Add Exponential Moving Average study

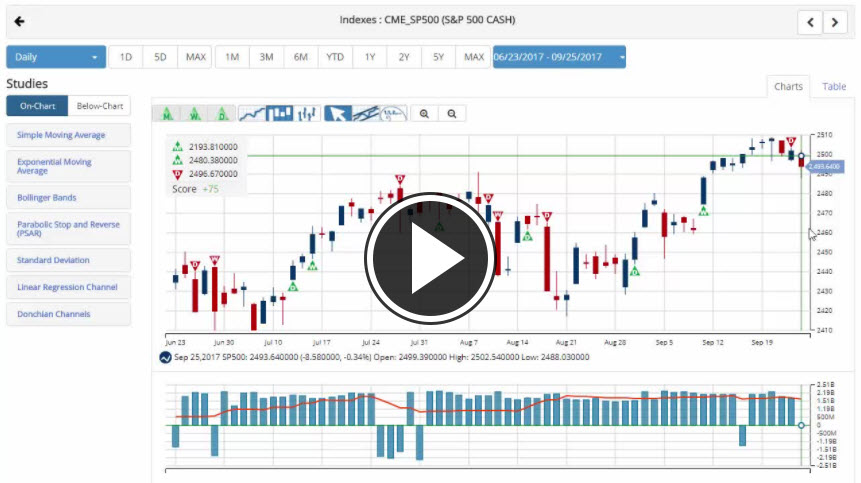coord(69,166)
